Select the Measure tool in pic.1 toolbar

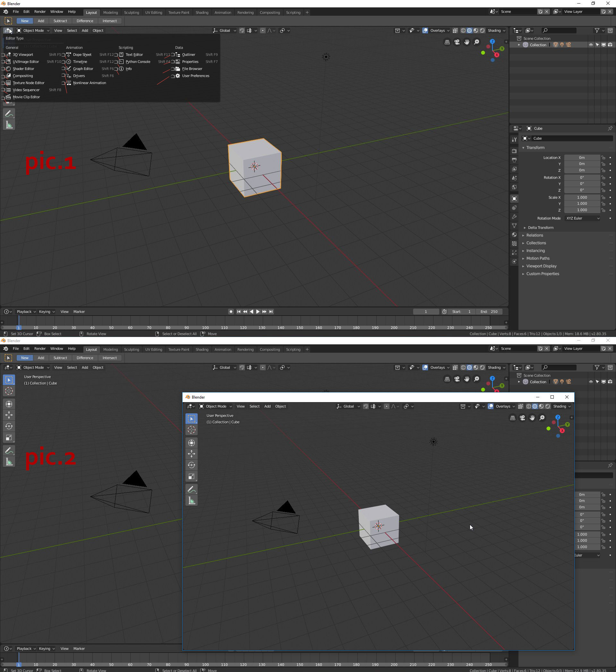[x=9, y=125]
